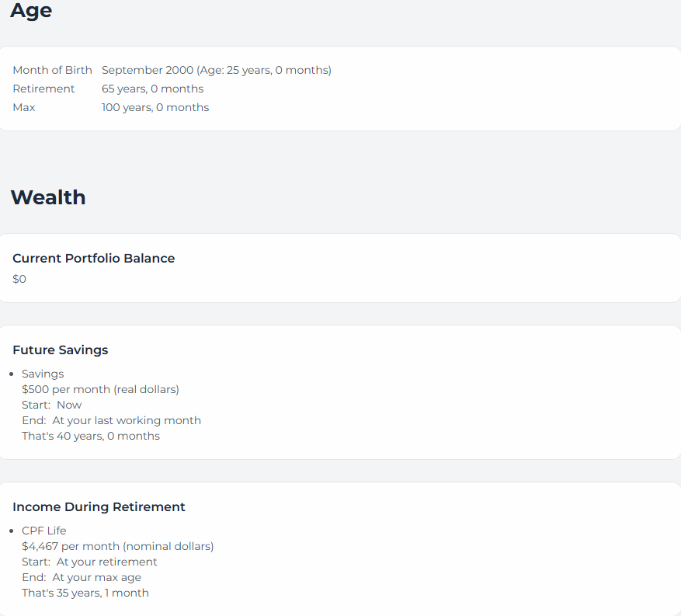This screenshot has height=616, width=681.
Task: Click the Age section heading
Action: tap(31, 11)
